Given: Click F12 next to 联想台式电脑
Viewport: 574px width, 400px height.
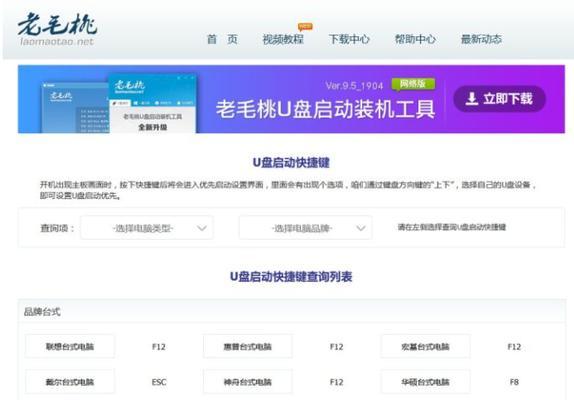Looking at the screenshot, I should pyautogui.click(x=159, y=347).
